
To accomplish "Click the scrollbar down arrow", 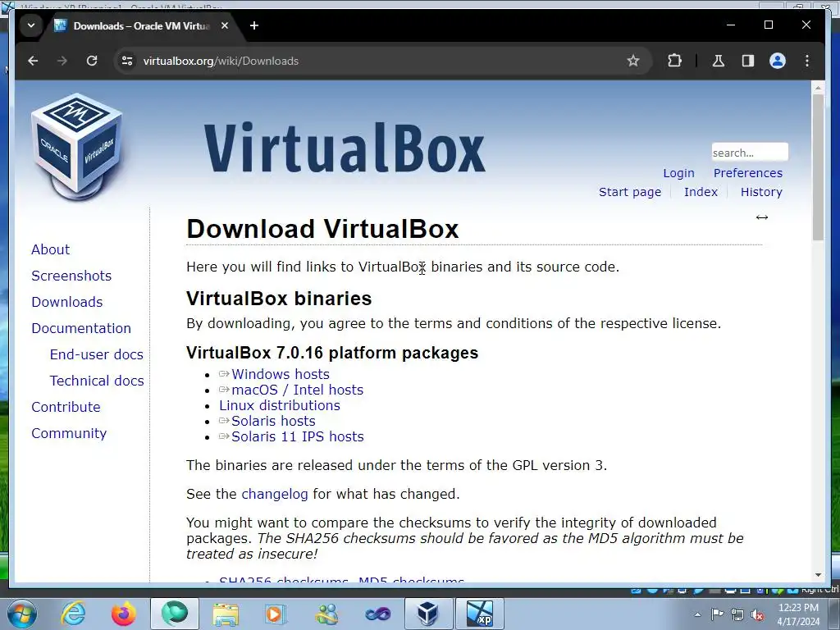I will click(x=818, y=575).
